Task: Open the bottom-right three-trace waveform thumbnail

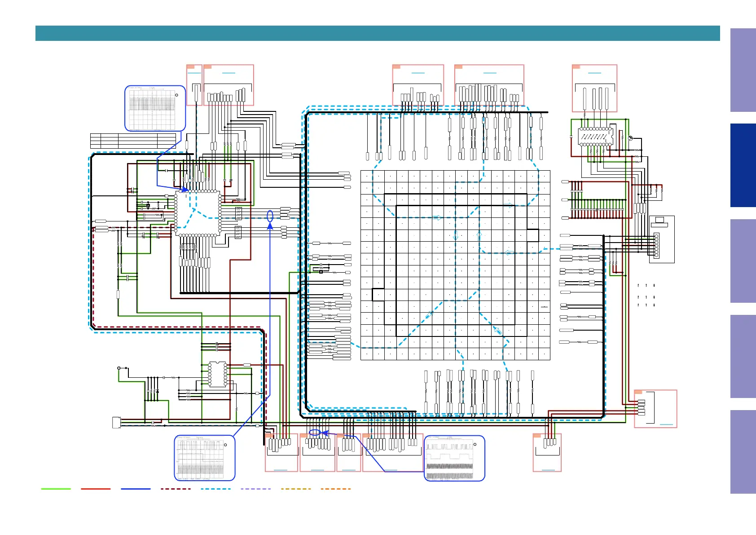Action: point(454,458)
